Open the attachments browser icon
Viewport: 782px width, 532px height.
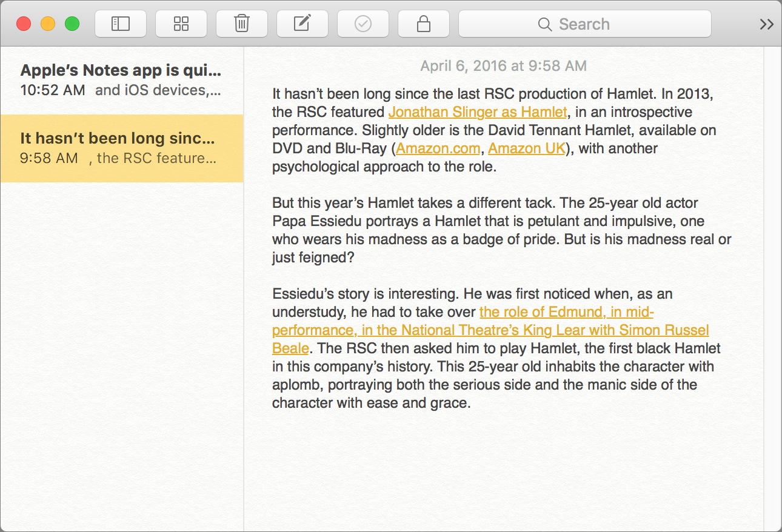181,24
